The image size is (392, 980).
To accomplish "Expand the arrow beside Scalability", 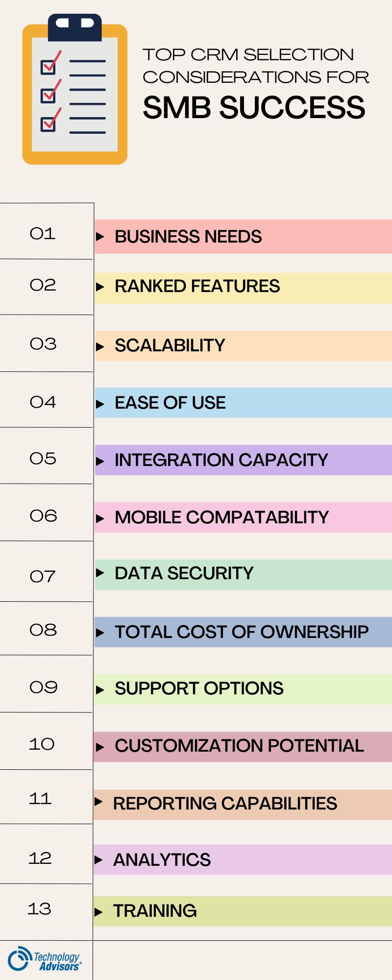I will [100, 347].
